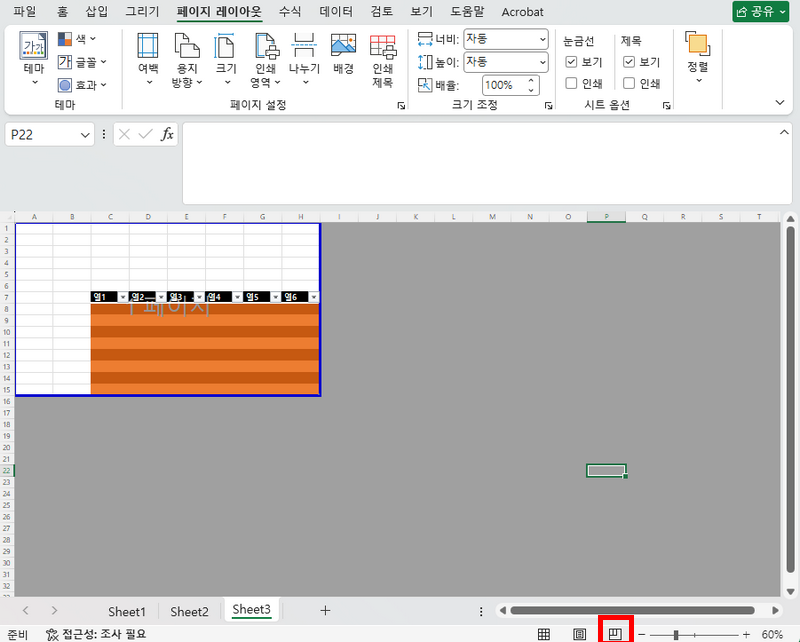This screenshot has width=800, height=642.
Task: Toggle 눈금선 보기 gridlines view checkbox
Action: (x=571, y=62)
